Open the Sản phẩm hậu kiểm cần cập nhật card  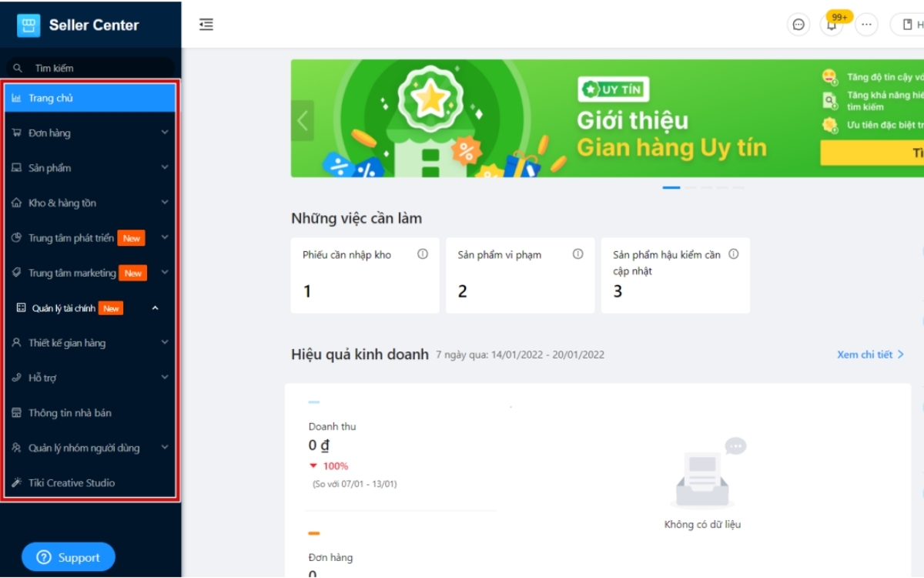[x=675, y=275]
